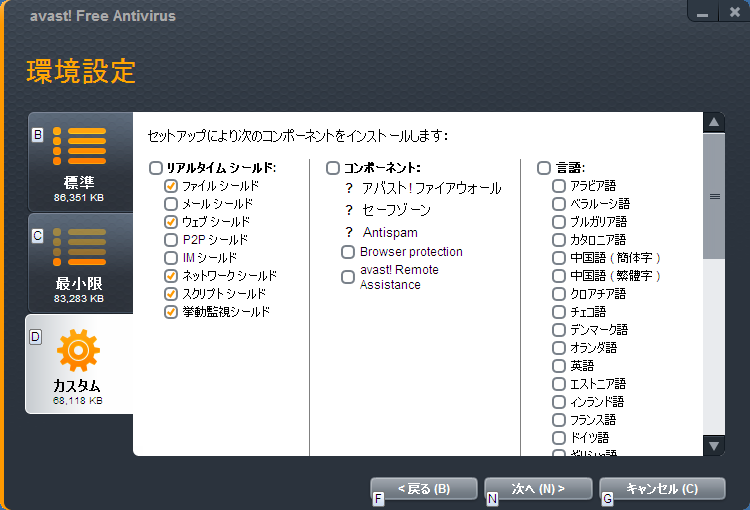Check チェコ語 language
The width and height of the screenshot is (750, 510).
coord(559,312)
